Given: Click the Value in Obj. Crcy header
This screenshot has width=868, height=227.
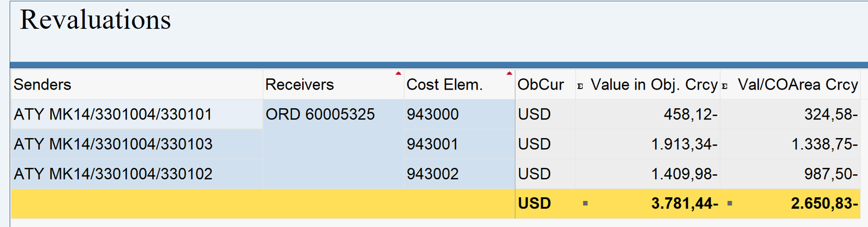Looking at the screenshot, I should [654, 85].
